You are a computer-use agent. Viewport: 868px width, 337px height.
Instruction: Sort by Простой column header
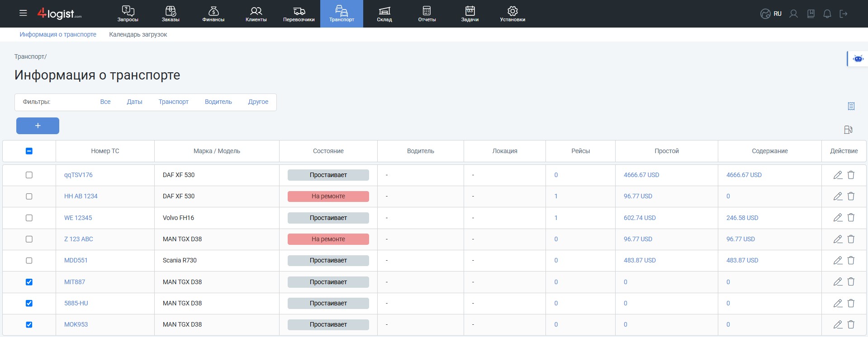667,151
